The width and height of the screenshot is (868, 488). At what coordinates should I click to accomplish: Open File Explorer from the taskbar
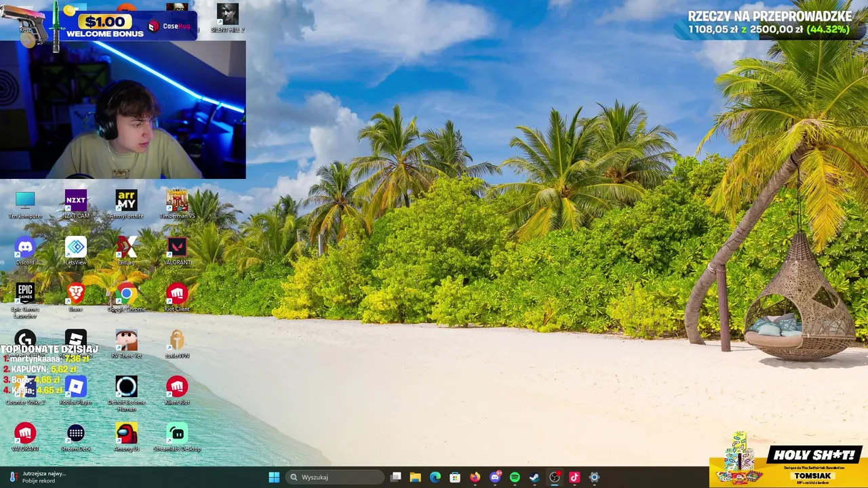416,477
